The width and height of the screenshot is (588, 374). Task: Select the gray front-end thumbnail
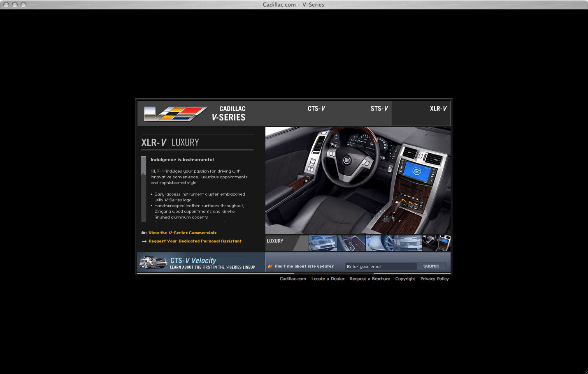[x=408, y=243]
